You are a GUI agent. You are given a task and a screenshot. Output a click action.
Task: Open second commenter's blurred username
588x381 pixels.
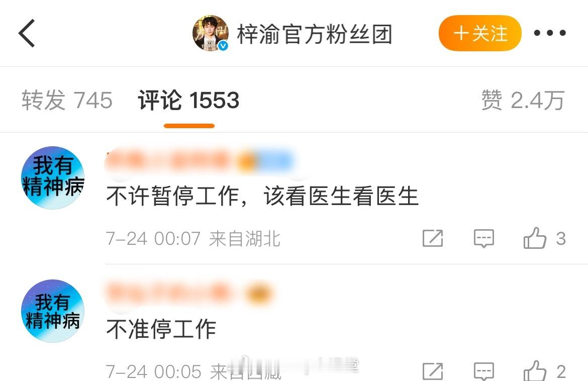pos(189,293)
